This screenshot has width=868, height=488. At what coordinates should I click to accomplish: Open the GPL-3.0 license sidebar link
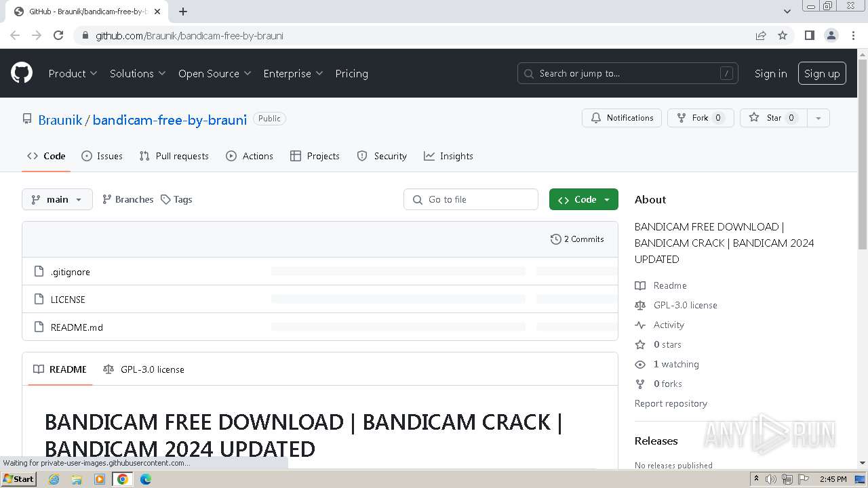click(x=676, y=305)
